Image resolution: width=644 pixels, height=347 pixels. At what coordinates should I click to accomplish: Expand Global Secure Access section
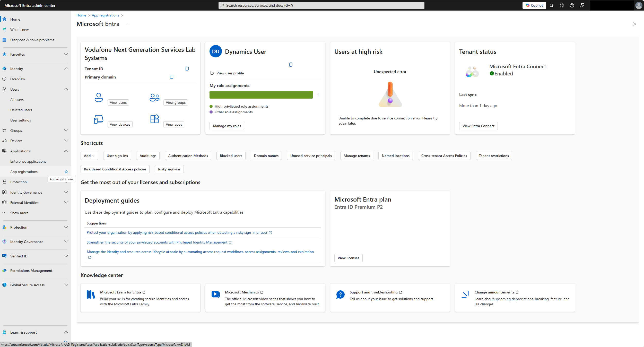pos(66,285)
